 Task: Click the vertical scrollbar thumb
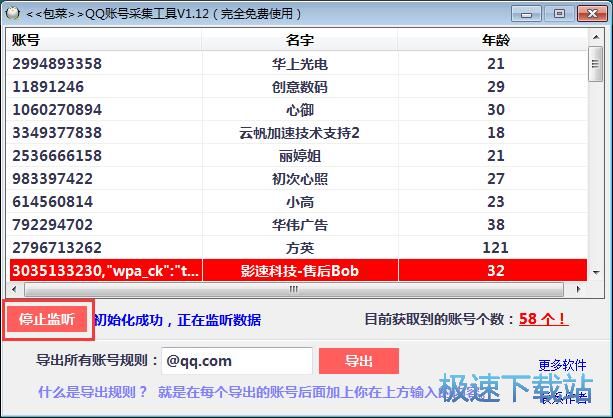(596, 64)
